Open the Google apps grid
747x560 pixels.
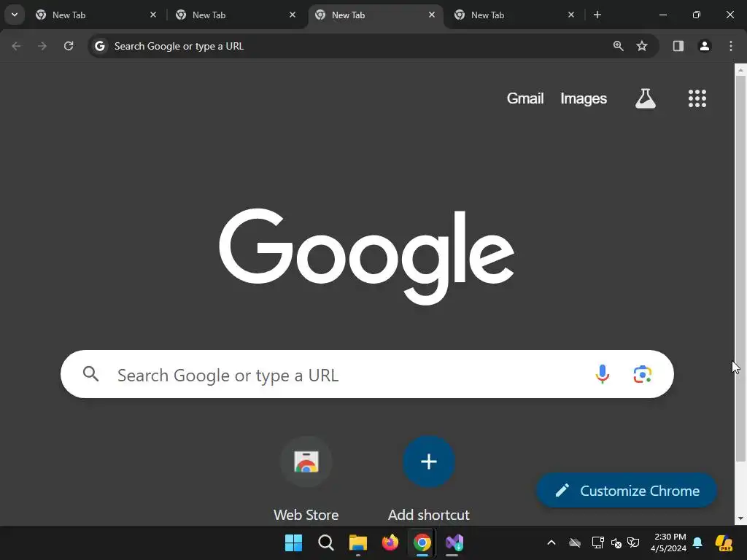pos(697,98)
